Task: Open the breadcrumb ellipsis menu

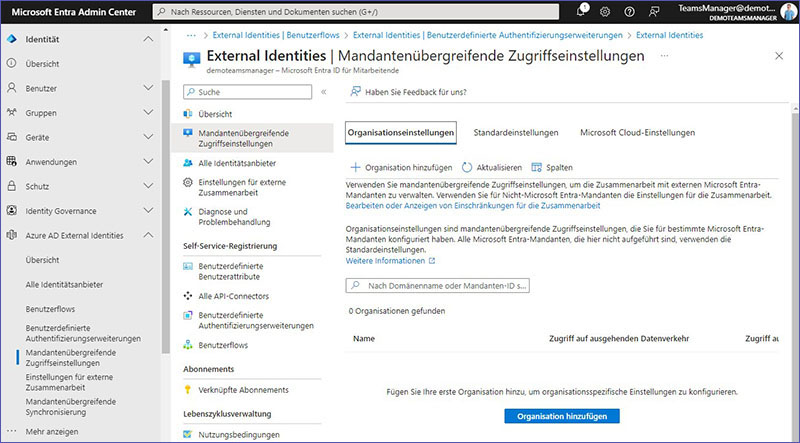Action: [x=191, y=34]
